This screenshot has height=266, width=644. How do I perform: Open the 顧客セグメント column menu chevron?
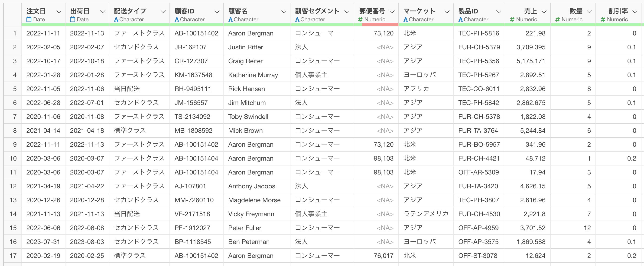347,12
